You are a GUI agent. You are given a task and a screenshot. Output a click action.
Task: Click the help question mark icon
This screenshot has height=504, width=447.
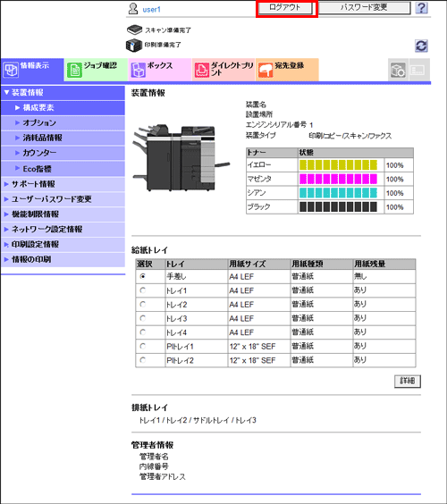(421, 7)
